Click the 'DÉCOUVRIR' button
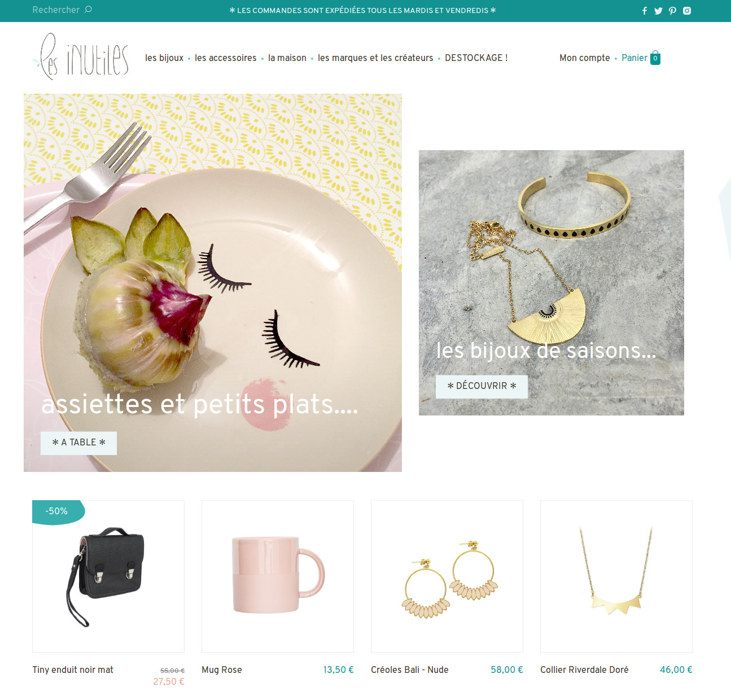This screenshot has height=700, width=731. [482, 387]
